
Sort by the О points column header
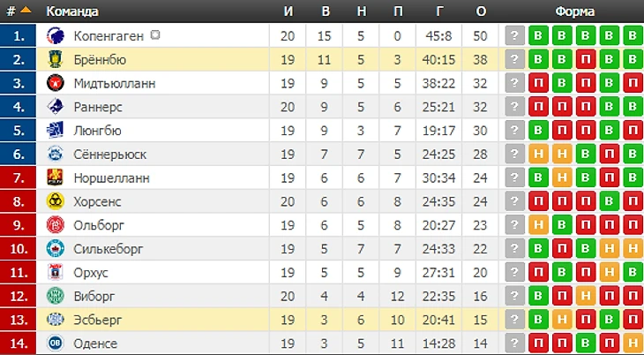(480, 11)
